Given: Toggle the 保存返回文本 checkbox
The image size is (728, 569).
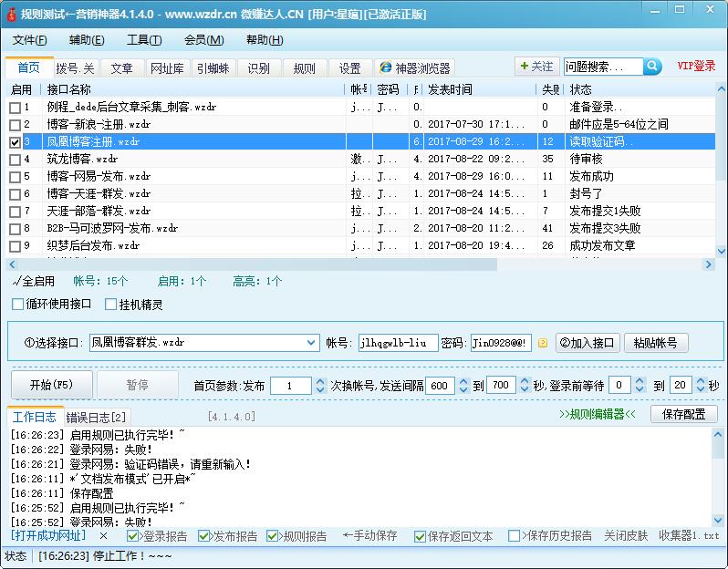Looking at the screenshot, I should point(420,536).
